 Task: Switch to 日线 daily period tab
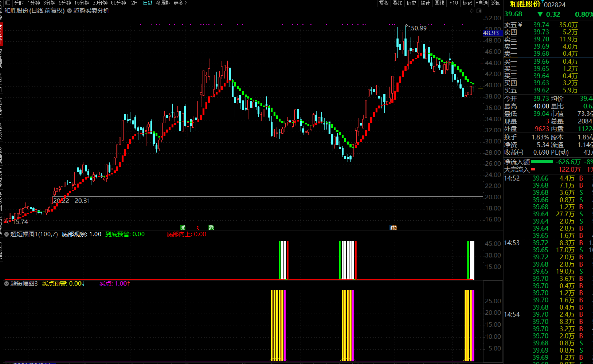click(148, 3)
